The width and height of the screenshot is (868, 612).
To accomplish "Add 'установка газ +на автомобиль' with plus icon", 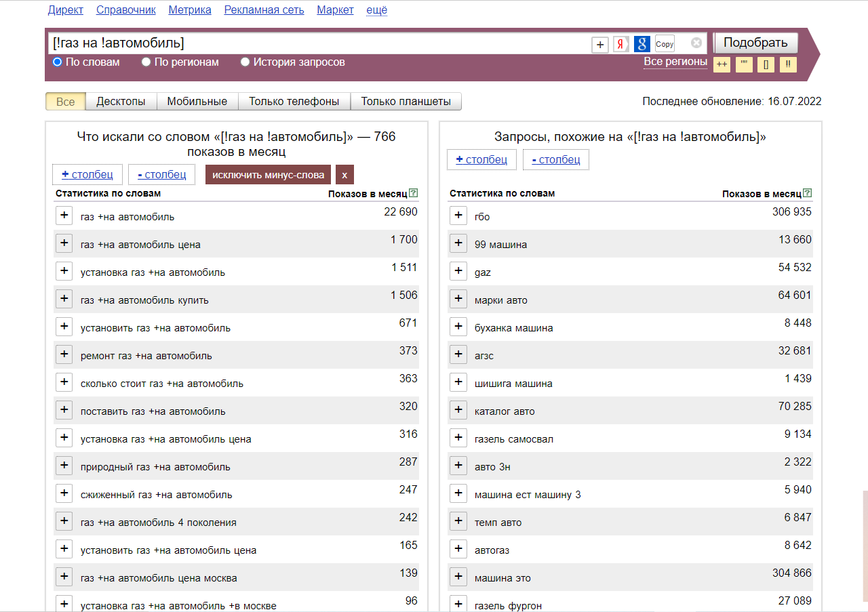I will click(64, 271).
